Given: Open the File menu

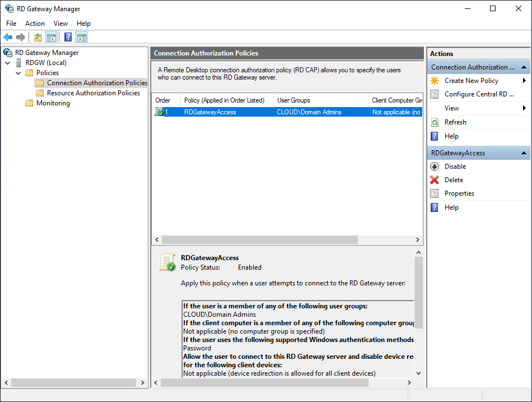Looking at the screenshot, I should 11,24.
